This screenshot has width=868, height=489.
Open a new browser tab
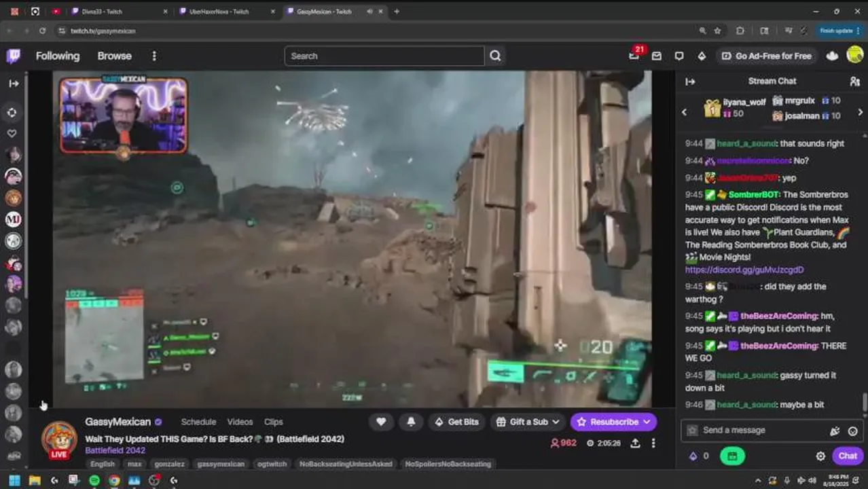pos(397,12)
